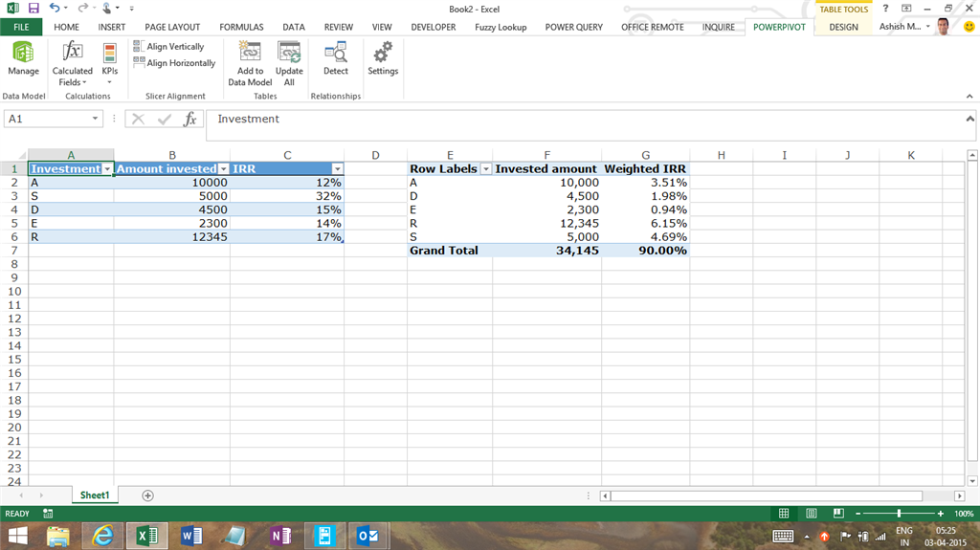
Task: Switch to the Fuzzy Lookup tab
Action: coord(501,27)
